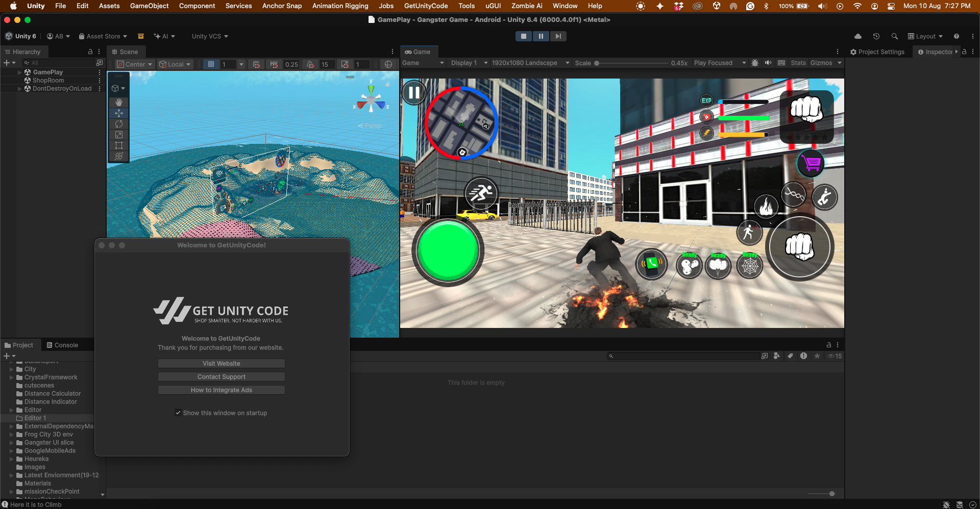Tap the in-game sprint runner icon
The width and height of the screenshot is (980, 509).
481,193
